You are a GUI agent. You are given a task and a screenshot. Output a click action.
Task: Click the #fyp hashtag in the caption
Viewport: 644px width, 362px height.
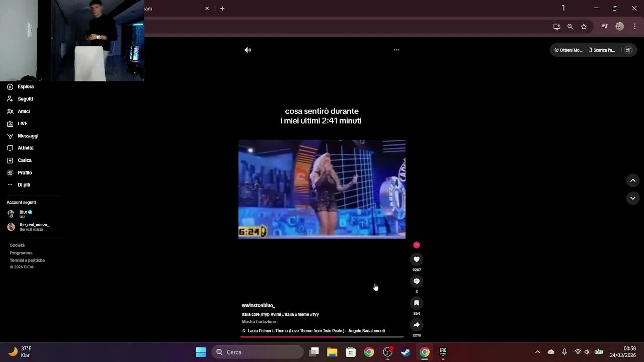265,314
